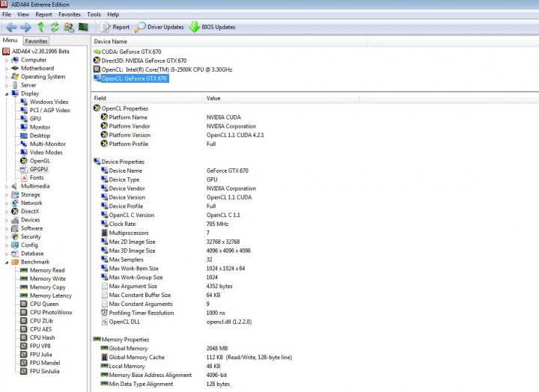Click the Software icon in the tree
This screenshot has height=392, width=539.
[15, 228]
